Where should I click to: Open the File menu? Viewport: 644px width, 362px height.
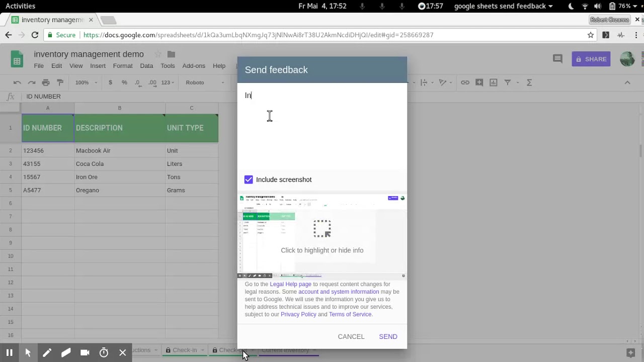click(x=39, y=66)
